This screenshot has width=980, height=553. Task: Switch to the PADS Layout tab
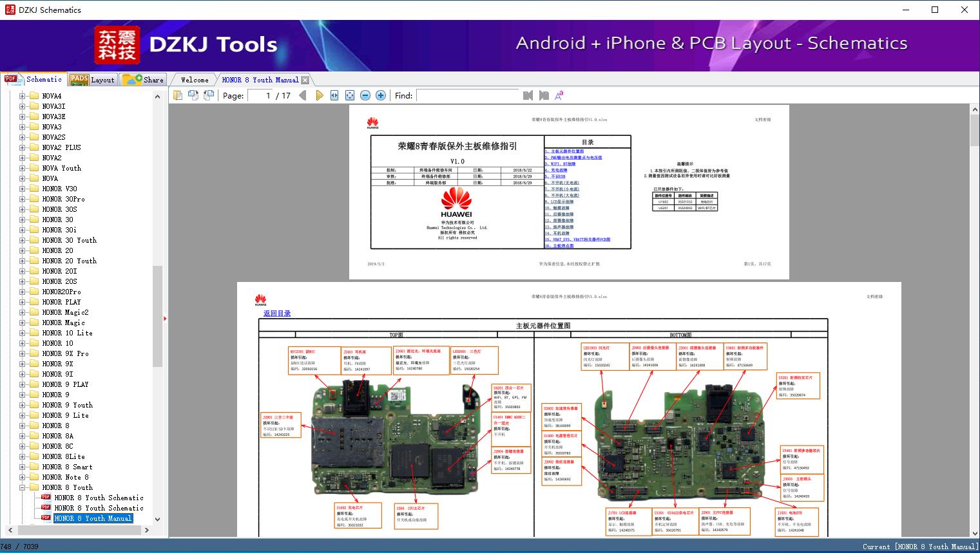click(92, 80)
